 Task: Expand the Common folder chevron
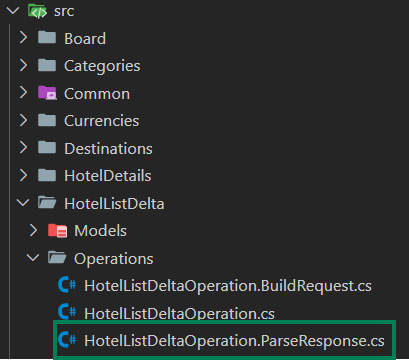pyautogui.click(x=23, y=92)
